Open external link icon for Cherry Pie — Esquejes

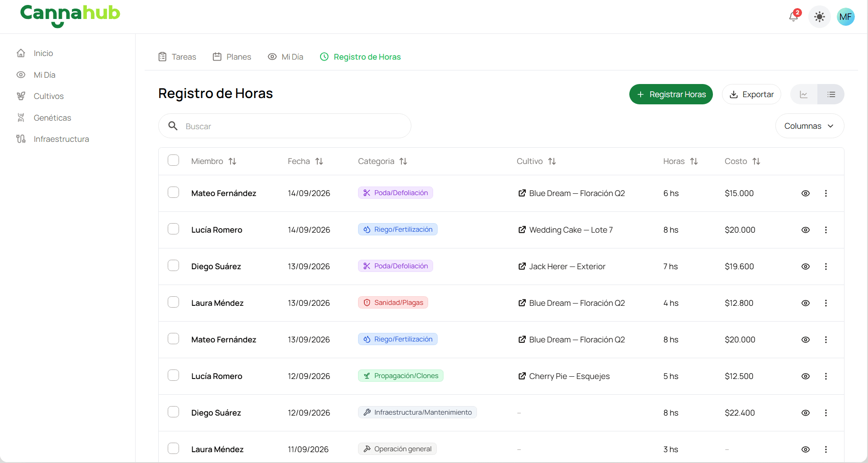(x=522, y=376)
